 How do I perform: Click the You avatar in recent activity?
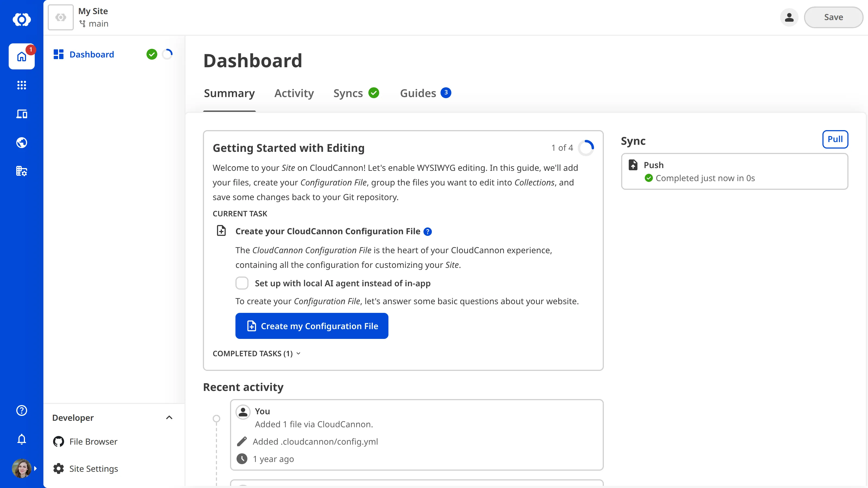[242, 412]
